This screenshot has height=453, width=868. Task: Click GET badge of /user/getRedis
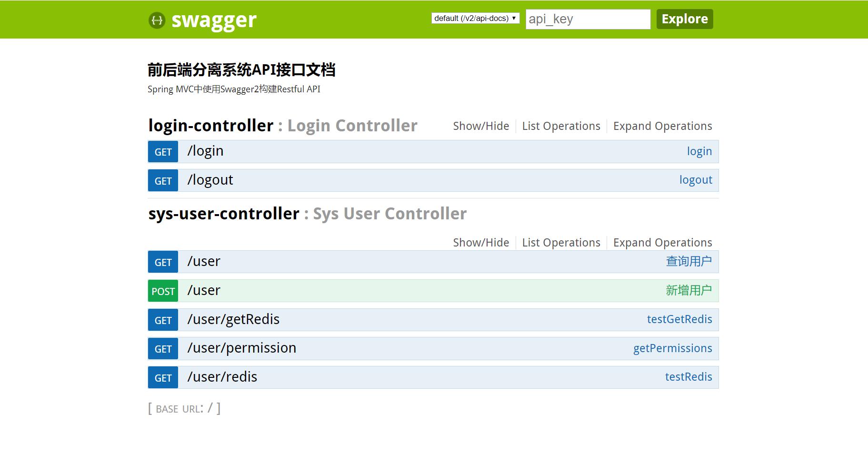coord(163,320)
